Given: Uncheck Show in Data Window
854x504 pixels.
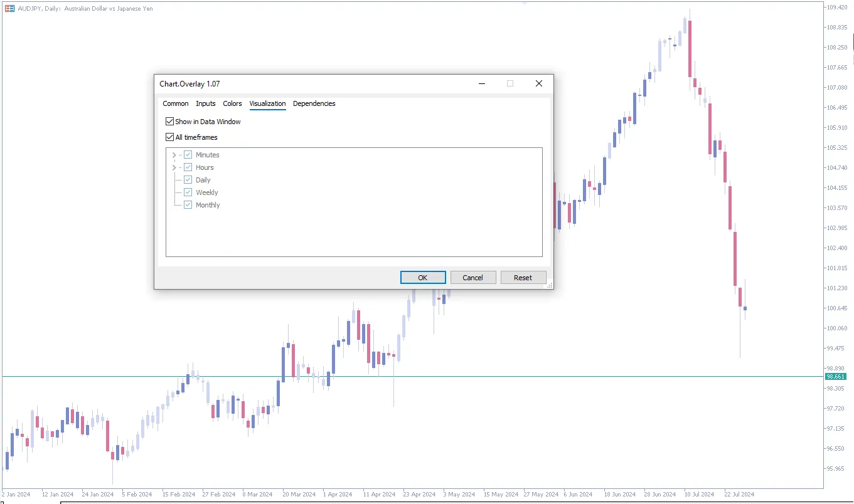Looking at the screenshot, I should coord(169,121).
